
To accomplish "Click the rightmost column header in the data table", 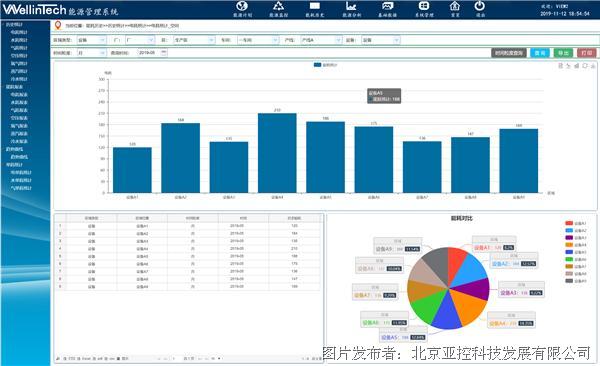I will 294,218.
